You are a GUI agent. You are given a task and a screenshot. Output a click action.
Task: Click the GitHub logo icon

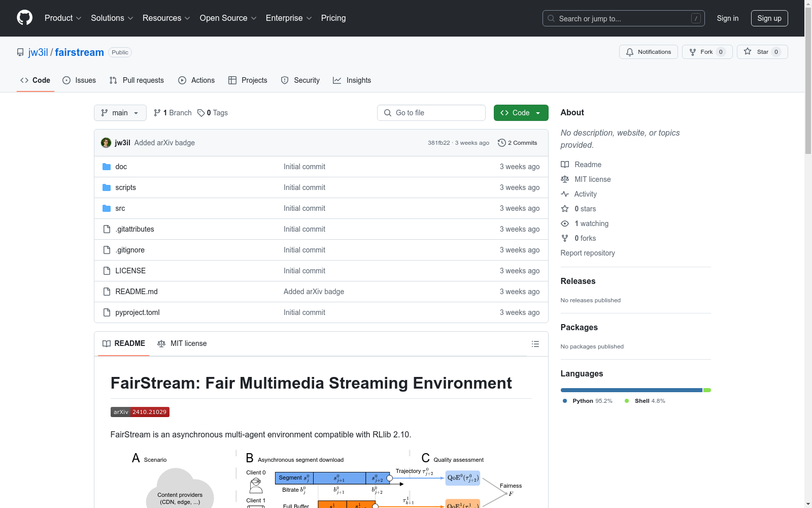[x=24, y=18]
